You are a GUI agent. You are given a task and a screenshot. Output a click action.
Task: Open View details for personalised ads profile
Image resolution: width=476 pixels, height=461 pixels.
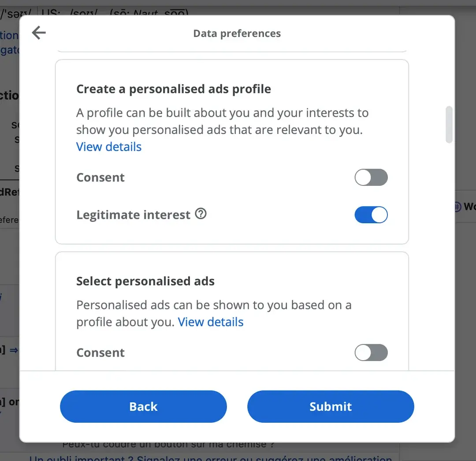click(109, 147)
